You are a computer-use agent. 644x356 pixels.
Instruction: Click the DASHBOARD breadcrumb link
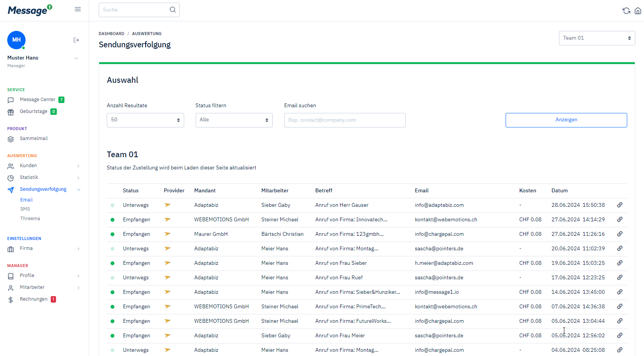pos(111,34)
